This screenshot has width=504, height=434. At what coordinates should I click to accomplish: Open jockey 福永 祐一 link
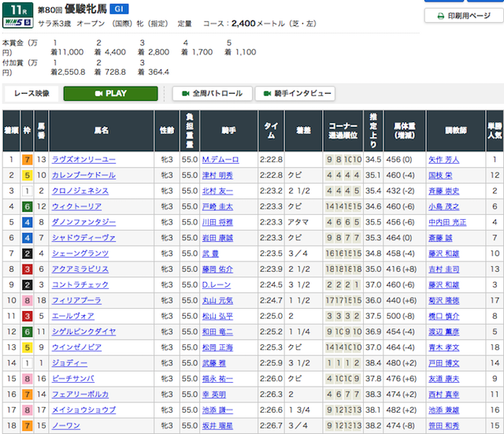217,379
